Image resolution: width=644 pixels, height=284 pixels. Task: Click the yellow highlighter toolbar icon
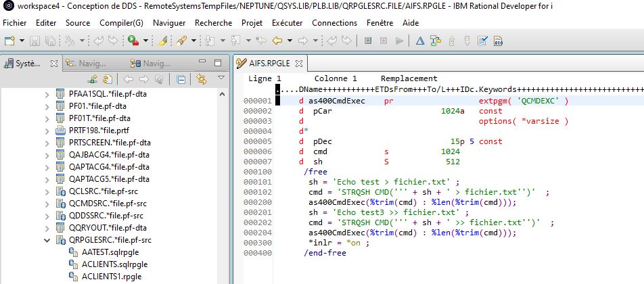coord(162,41)
